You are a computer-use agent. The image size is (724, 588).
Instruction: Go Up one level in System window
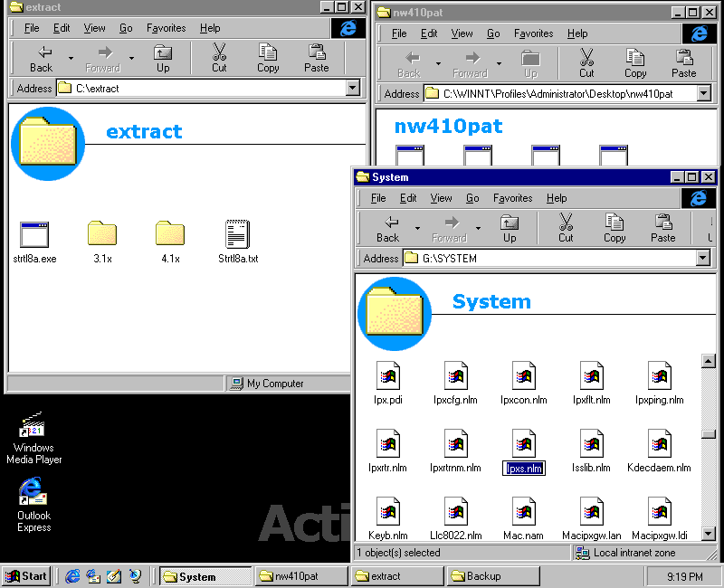tap(510, 228)
